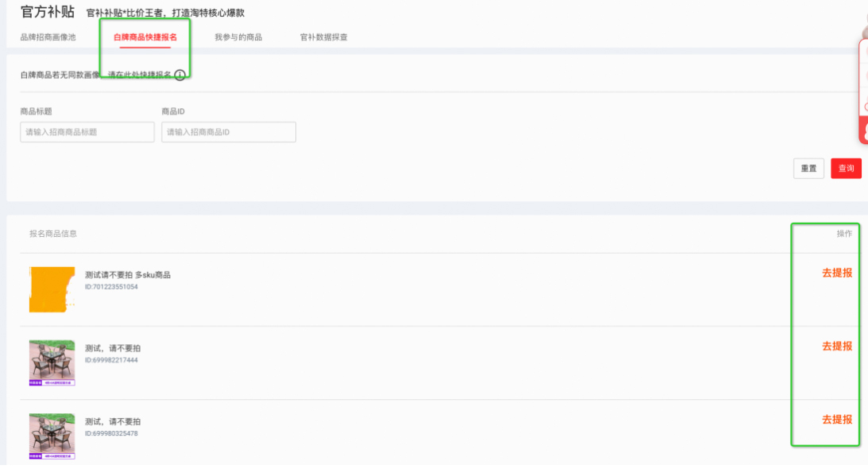Click the title above ID 699980325478

[x=113, y=421]
